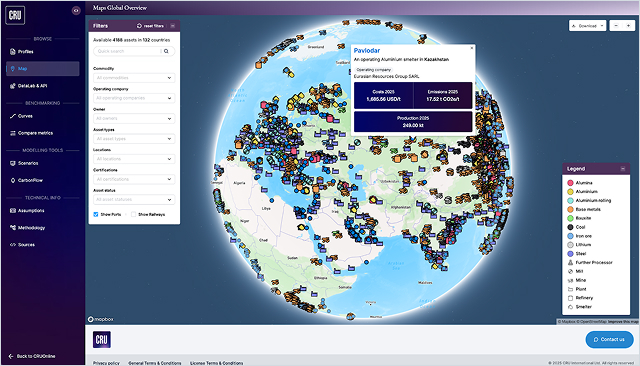Click the CRU logo in the sidebar
The image size is (640, 366).
pyautogui.click(x=15, y=15)
